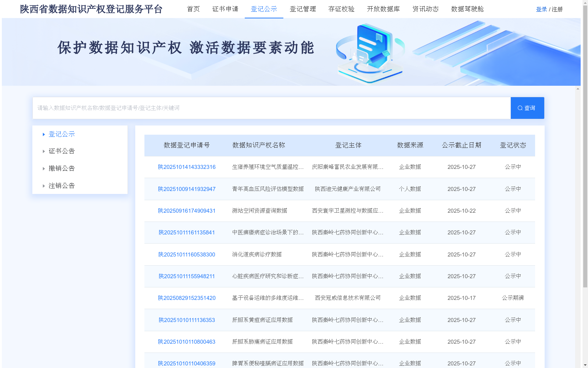588x368 pixels.
Task: Open application 陕20251010110800463
Action: 187,342
